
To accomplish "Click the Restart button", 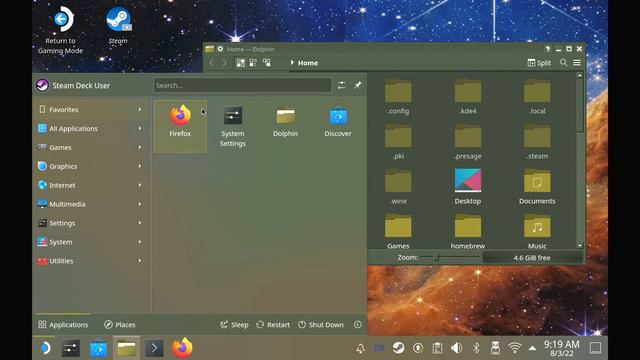I will [273, 324].
